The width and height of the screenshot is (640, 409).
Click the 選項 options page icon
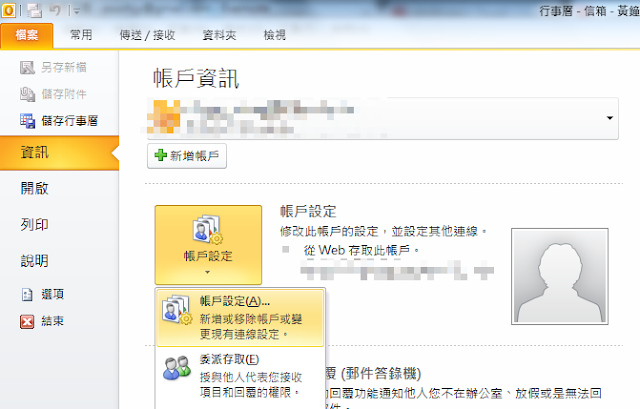tap(27, 294)
